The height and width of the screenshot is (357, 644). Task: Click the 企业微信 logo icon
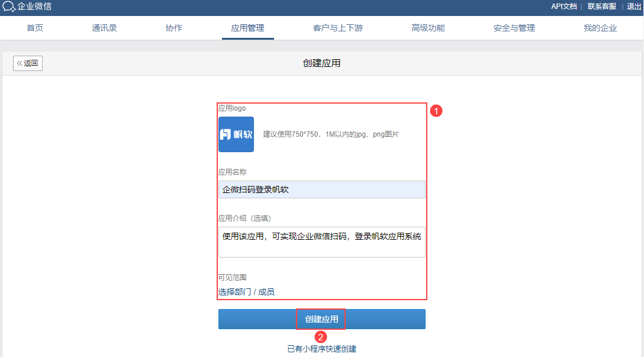tap(9, 7)
